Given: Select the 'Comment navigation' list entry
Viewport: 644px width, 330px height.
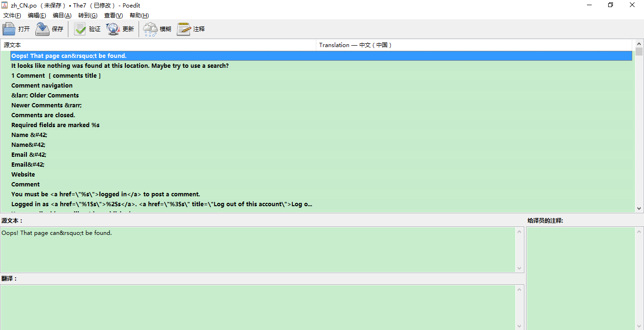Looking at the screenshot, I should pos(42,86).
